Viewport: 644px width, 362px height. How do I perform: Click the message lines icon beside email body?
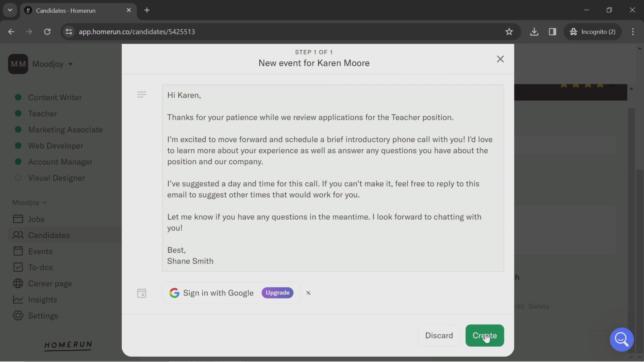[142, 94]
